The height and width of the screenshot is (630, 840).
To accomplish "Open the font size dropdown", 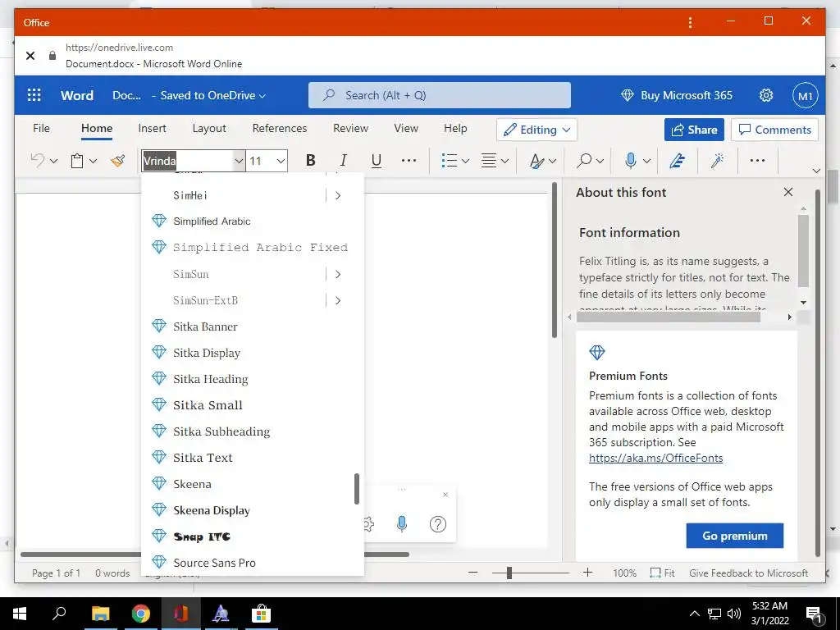I will click(x=281, y=161).
